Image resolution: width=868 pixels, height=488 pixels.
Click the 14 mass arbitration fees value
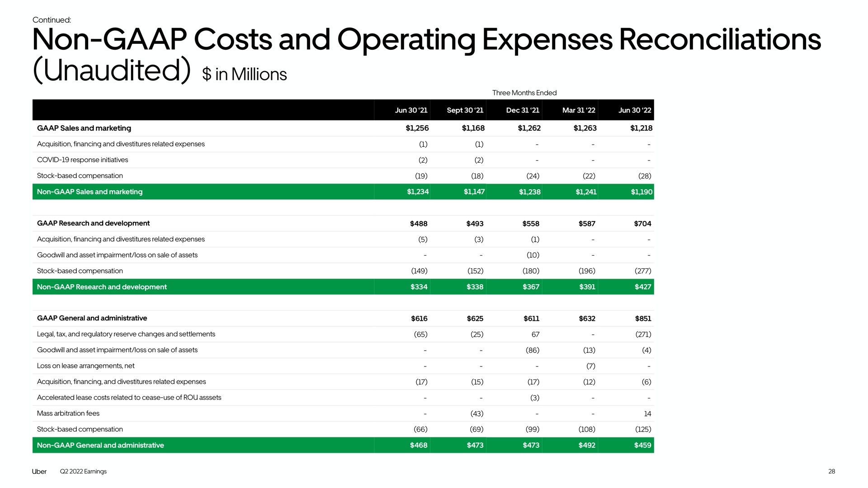[647, 414]
